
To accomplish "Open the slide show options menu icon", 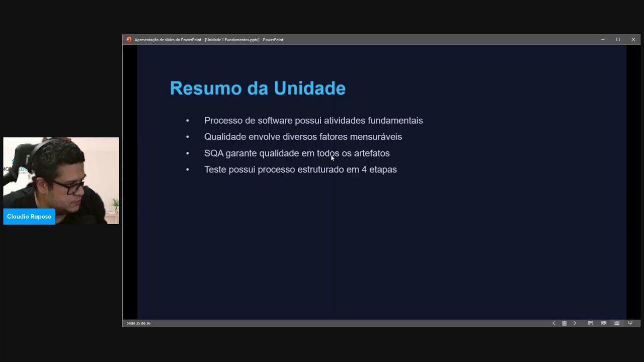I will coord(565,323).
